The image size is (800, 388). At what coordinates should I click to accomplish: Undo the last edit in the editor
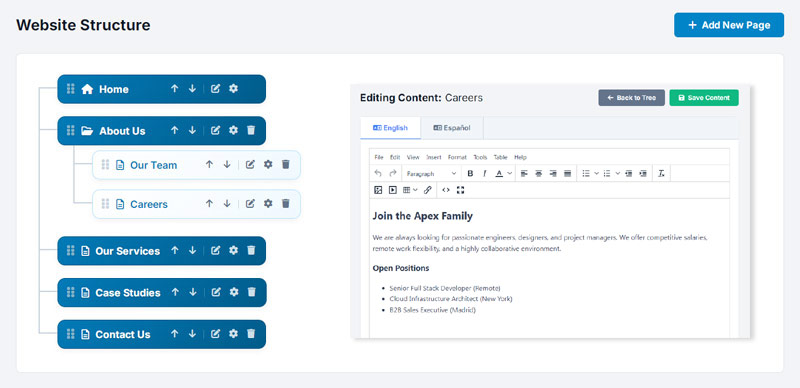coord(378,174)
